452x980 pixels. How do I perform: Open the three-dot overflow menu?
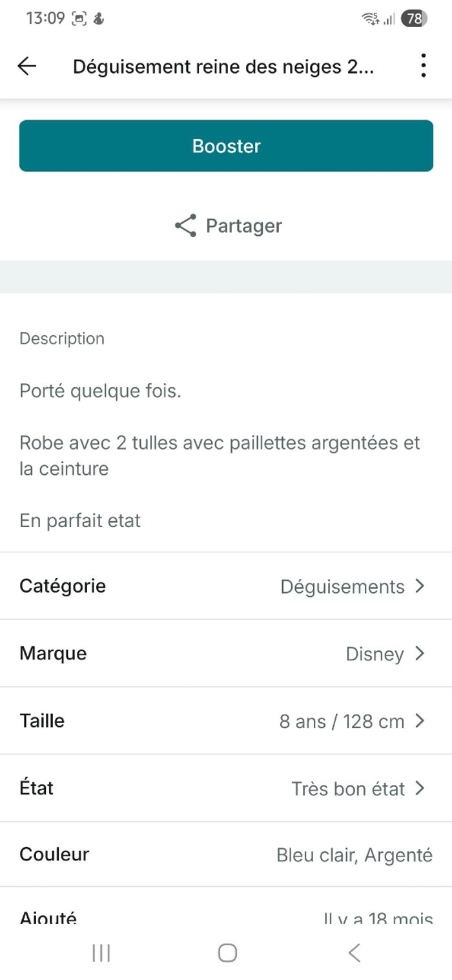pos(423,66)
